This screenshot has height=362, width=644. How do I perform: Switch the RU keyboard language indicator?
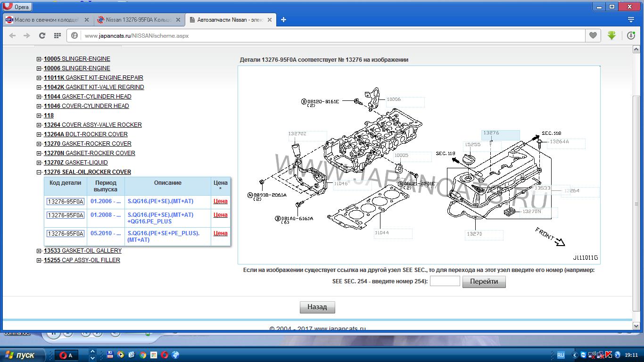tap(561, 355)
